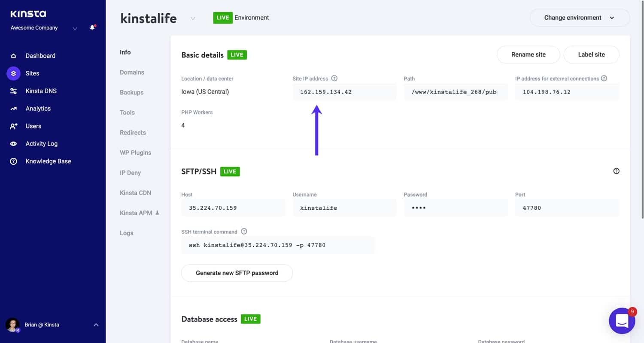Click the SFTP/SSH section help icon
The height and width of the screenshot is (343, 644).
[617, 171]
